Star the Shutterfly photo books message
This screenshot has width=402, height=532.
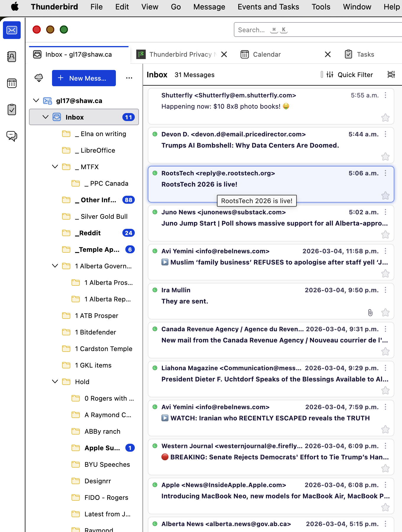tap(385, 118)
